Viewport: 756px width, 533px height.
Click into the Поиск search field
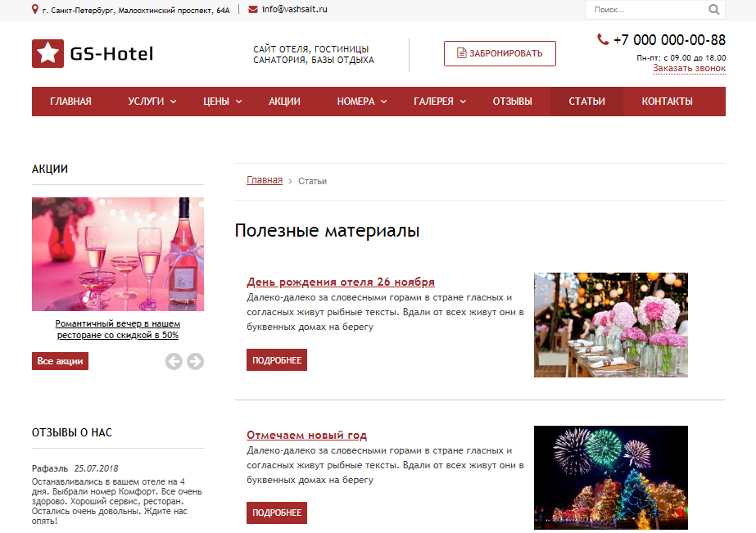pyautogui.click(x=643, y=10)
